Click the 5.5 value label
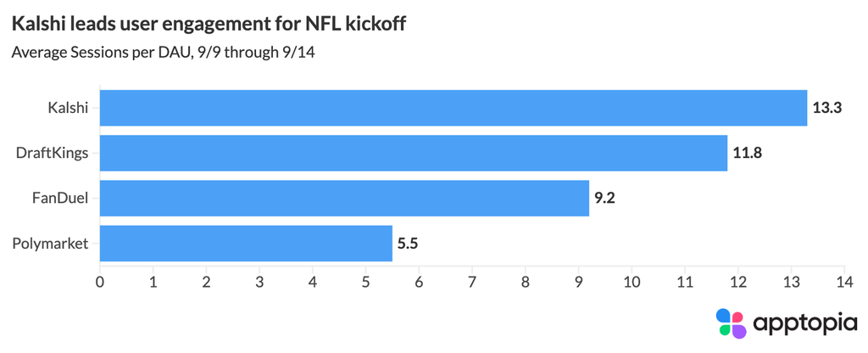 (x=408, y=244)
